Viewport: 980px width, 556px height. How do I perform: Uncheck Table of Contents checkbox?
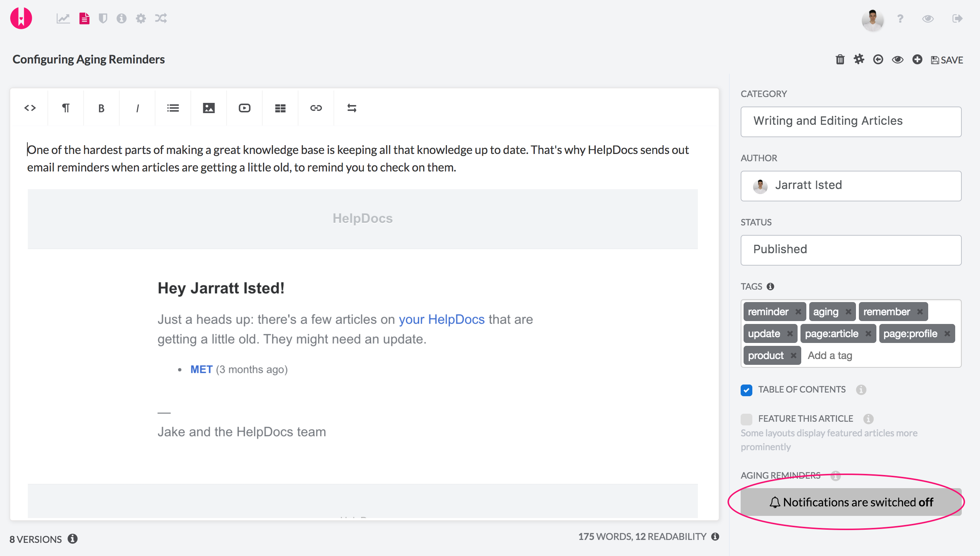pos(746,390)
